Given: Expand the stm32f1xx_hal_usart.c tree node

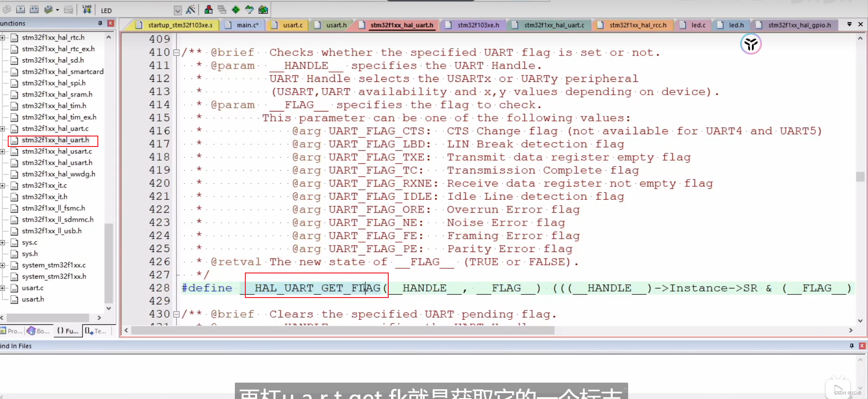Looking at the screenshot, I should click(x=2, y=152).
